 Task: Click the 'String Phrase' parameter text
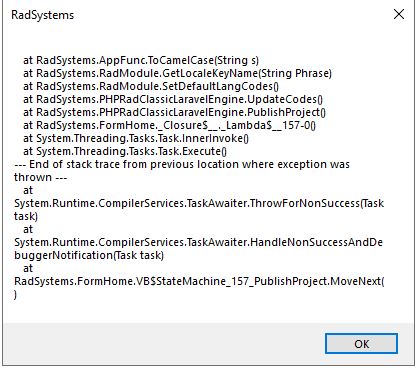[x=296, y=73]
